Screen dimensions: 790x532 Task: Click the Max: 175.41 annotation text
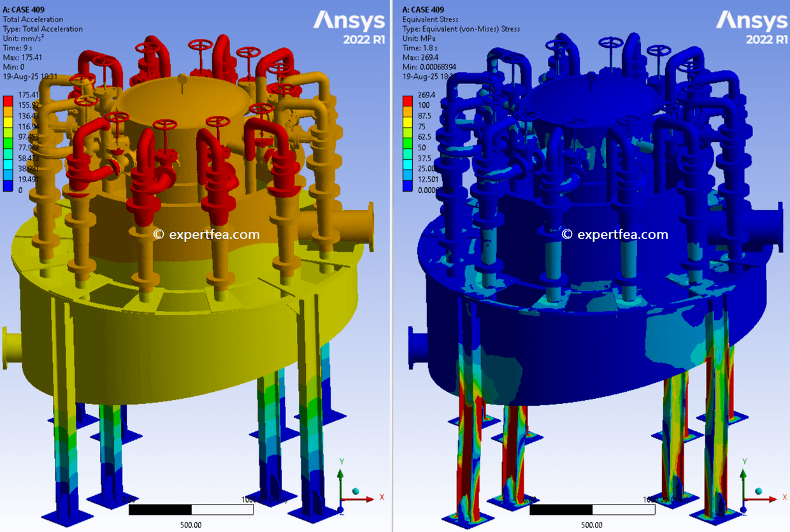[21, 57]
